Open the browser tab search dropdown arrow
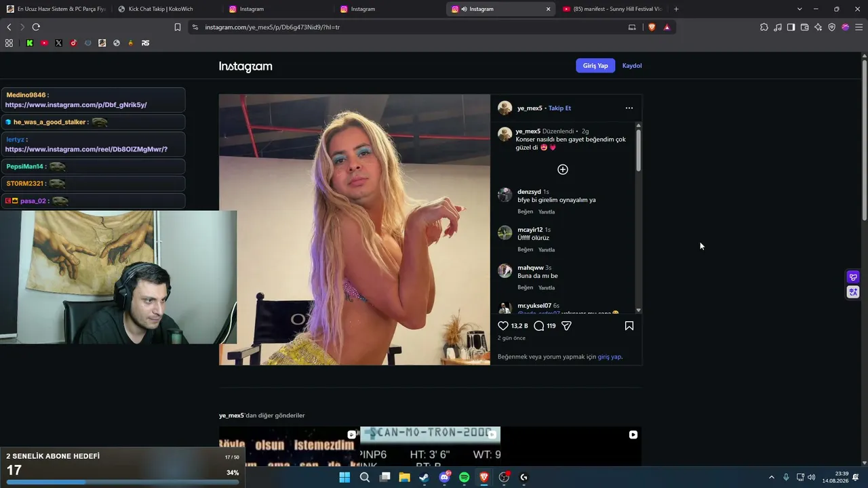 click(x=800, y=9)
